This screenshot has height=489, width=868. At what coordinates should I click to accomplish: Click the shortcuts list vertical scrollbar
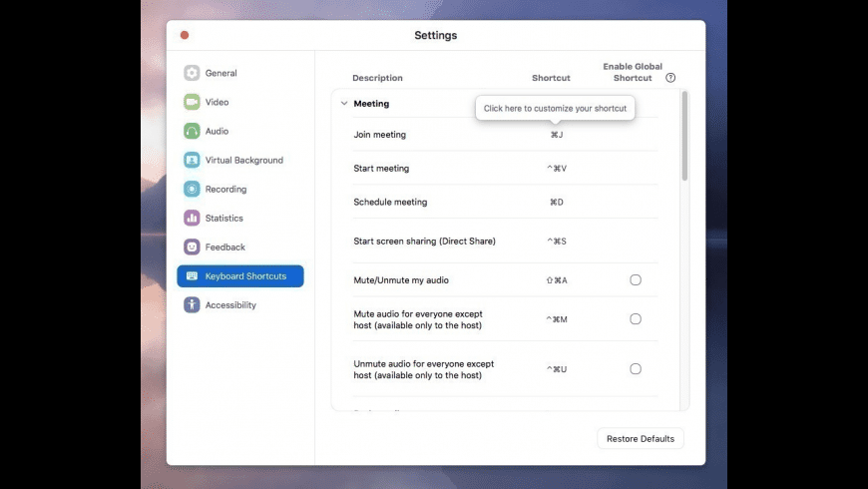pyautogui.click(x=684, y=137)
